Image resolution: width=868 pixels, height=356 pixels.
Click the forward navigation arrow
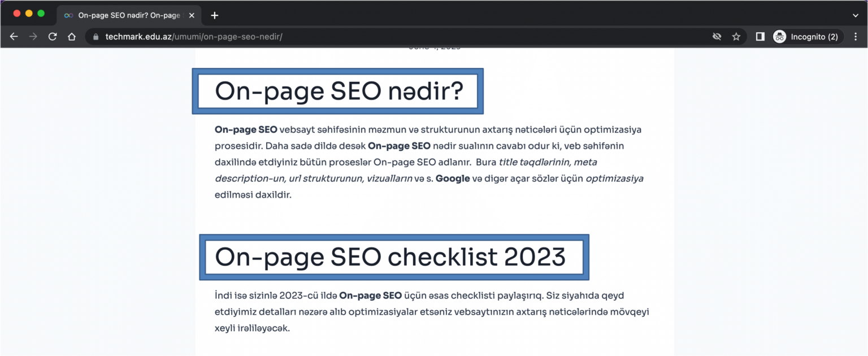point(33,36)
